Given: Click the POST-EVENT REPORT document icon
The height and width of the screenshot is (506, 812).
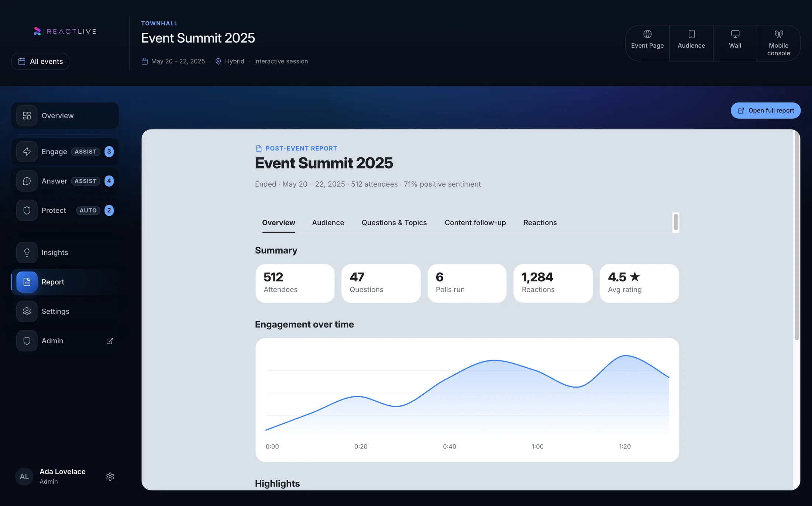Looking at the screenshot, I should coord(259,148).
